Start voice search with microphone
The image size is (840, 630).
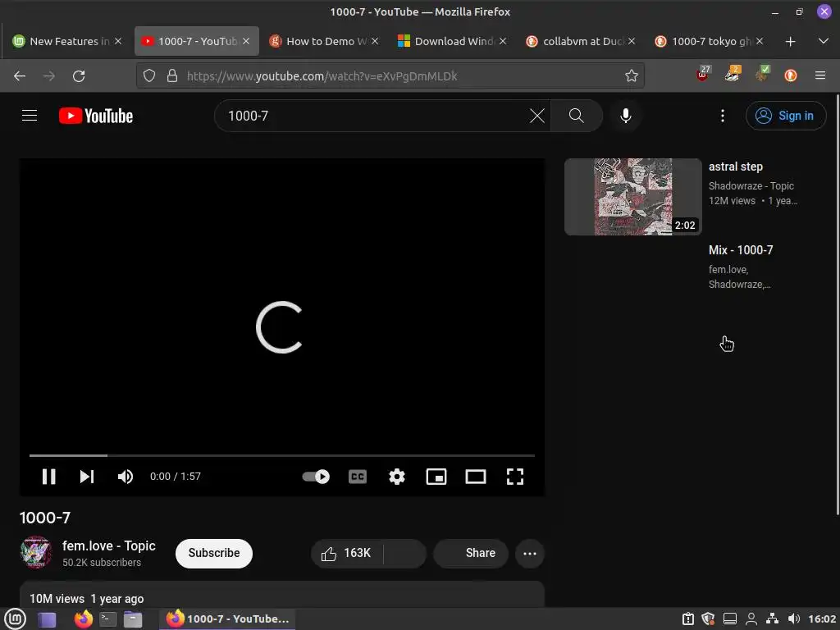625,116
